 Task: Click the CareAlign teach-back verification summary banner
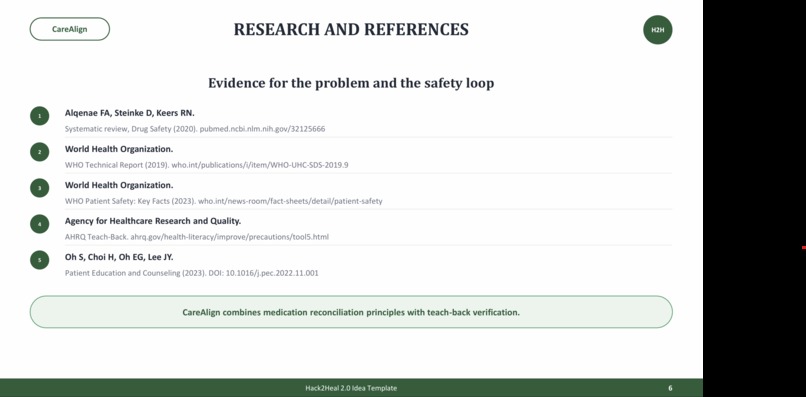[x=351, y=312]
